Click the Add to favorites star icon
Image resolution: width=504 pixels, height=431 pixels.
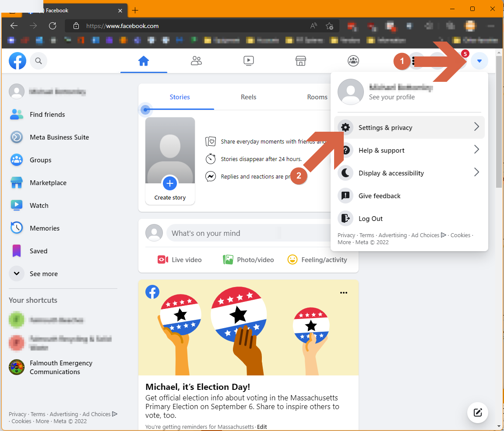[329, 26]
